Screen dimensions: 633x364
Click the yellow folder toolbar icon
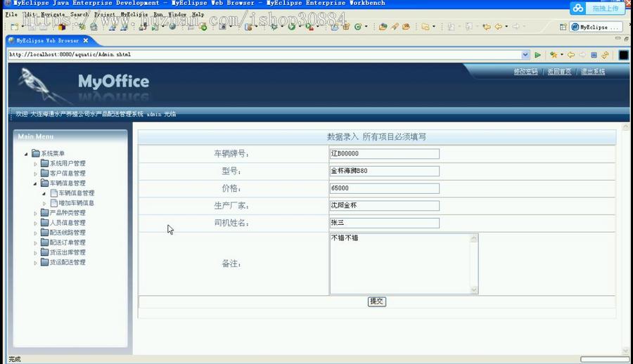[425, 27]
